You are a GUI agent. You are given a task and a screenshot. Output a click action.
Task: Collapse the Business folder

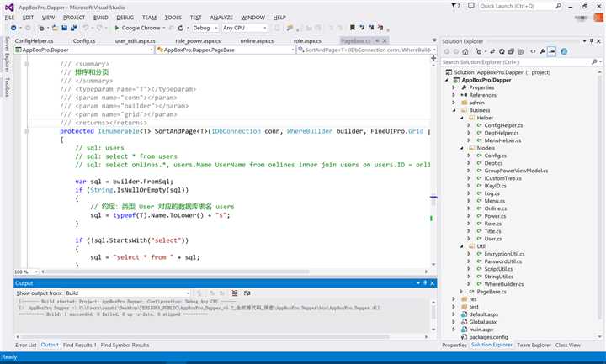coord(454,110)
